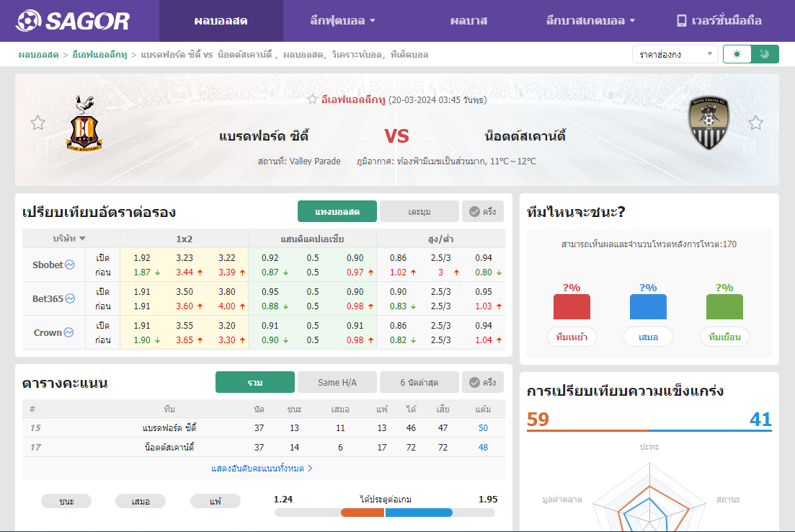Show the full league standings link
This screenshot has width=795, height=532.
262,468
